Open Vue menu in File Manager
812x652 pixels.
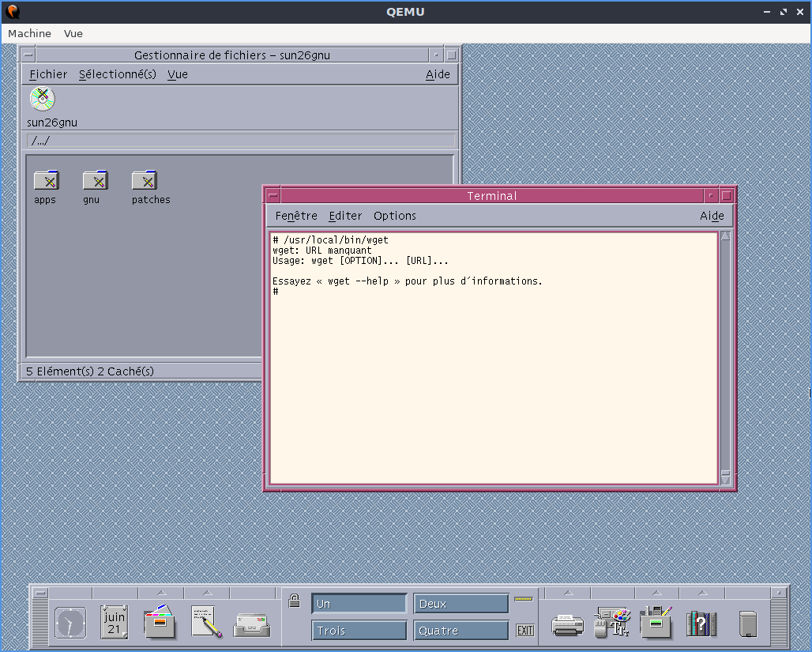tap(178, 74)
